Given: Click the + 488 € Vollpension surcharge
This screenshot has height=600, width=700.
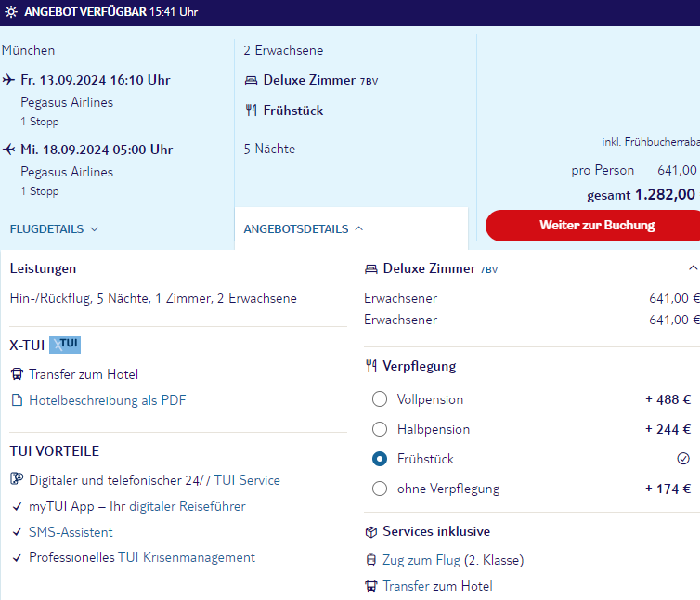Looking at the screenshot, I should click(x=668, y=399).
